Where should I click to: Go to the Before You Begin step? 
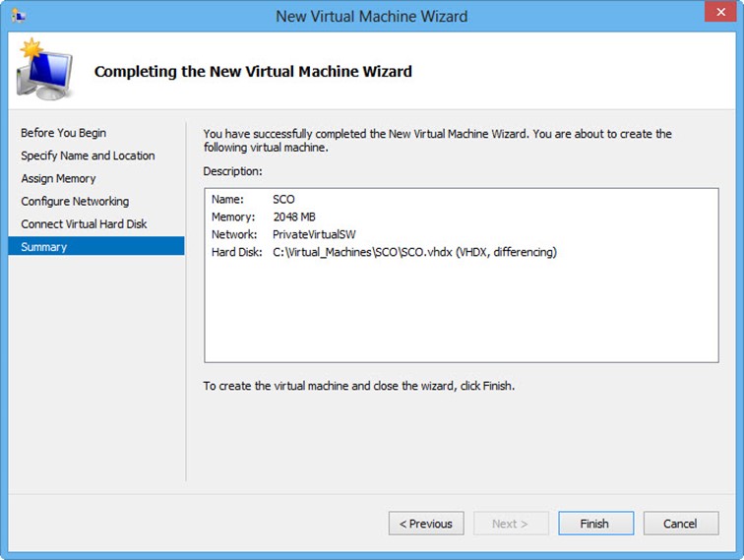[64, 133]
